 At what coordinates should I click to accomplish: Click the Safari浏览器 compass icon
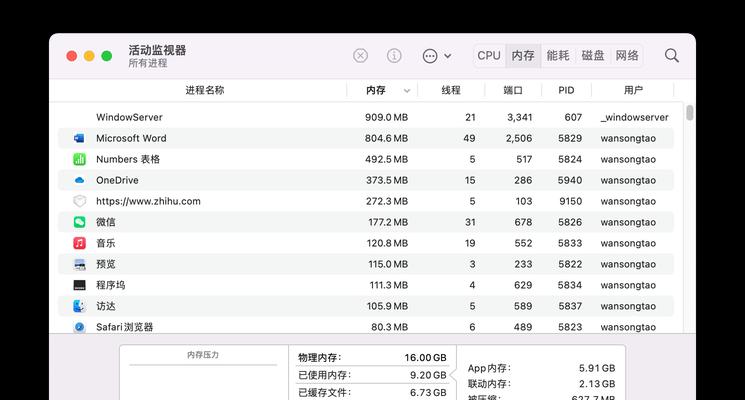tap(79, 327)
